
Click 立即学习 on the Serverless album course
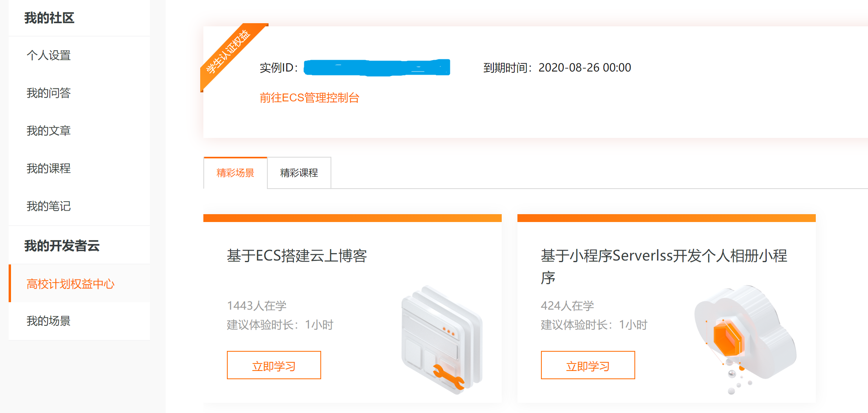[x=588, y=365]
